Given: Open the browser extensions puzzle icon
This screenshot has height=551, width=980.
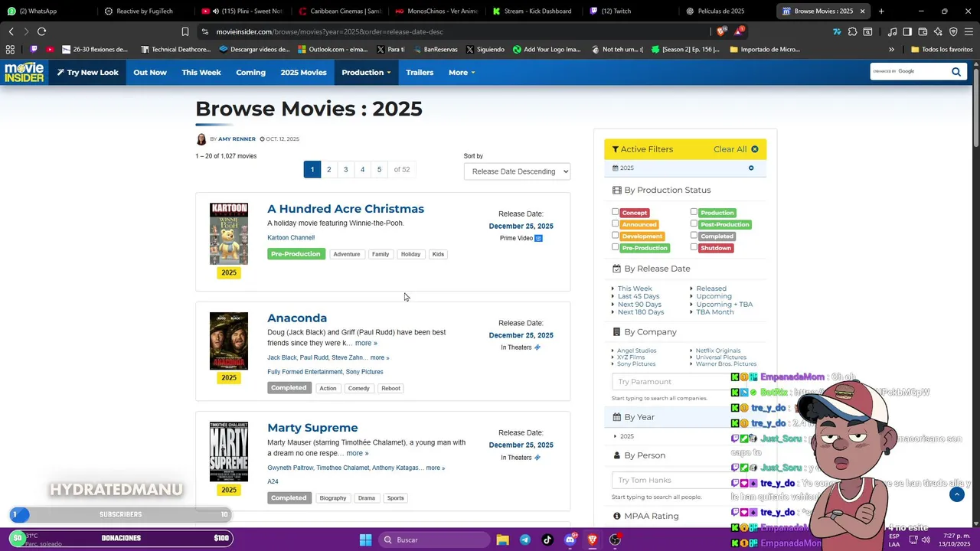Looking at the screenshot, I should tap(852, 31).
